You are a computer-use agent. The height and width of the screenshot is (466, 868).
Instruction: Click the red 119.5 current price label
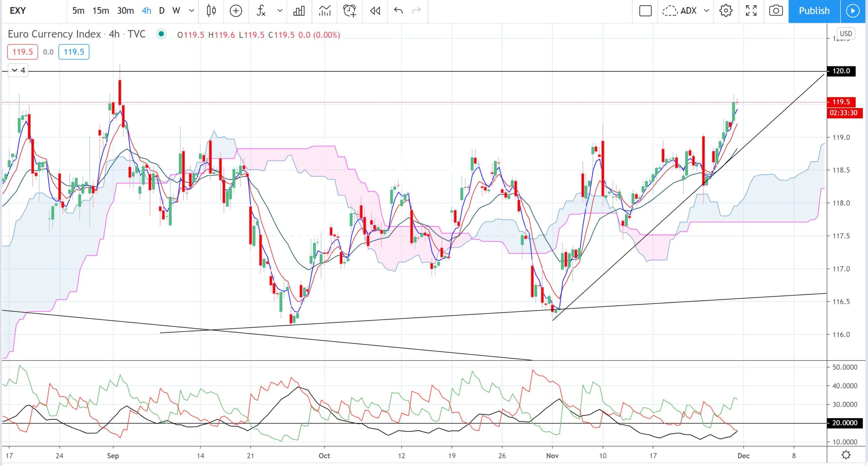[841, 102]
